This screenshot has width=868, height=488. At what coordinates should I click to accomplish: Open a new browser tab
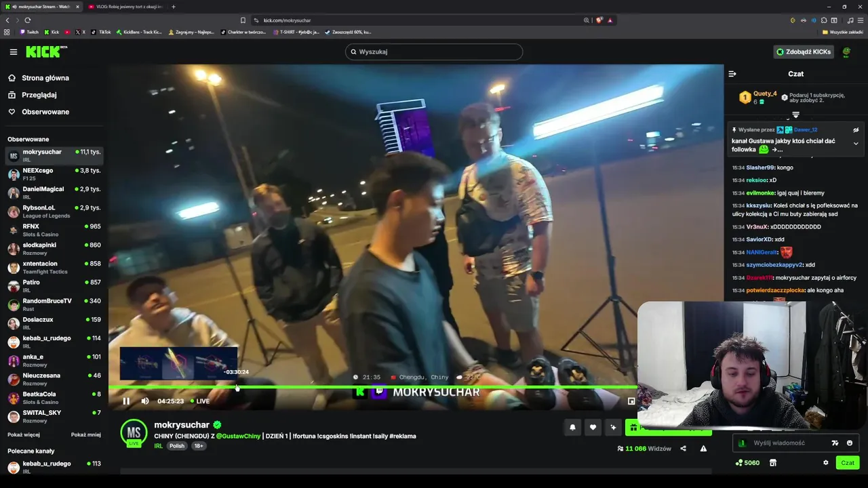174,7
